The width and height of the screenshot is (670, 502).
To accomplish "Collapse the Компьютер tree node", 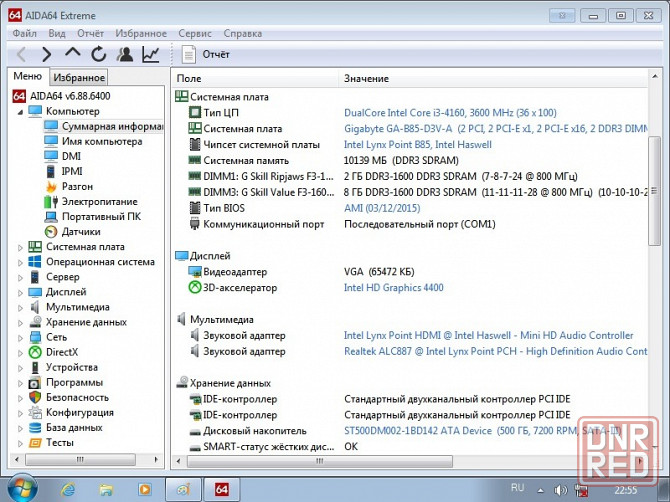I will click(20, 112).
